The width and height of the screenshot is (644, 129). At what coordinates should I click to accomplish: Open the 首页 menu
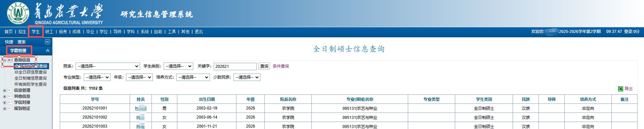pyautogui.click(x=8, y=32)
